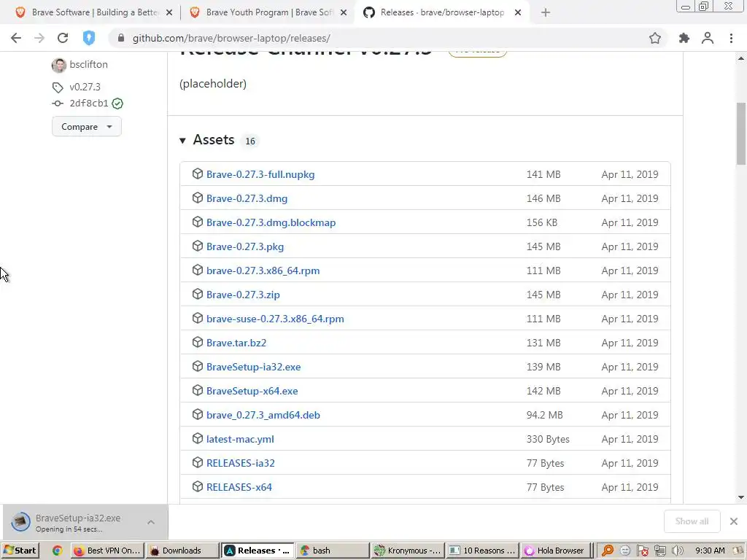Download BraveSetup-x64.exe
Viewport: 747px width, 560px height.
252,391
